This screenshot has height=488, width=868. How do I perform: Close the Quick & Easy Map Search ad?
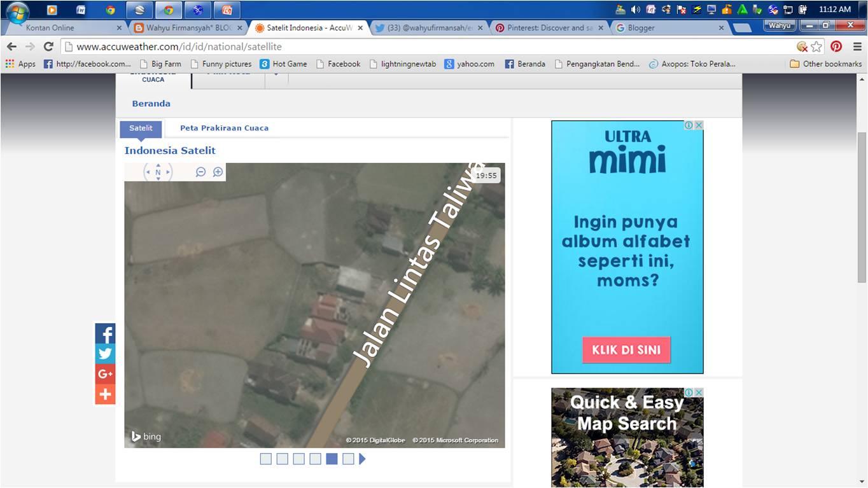(699, 393)
